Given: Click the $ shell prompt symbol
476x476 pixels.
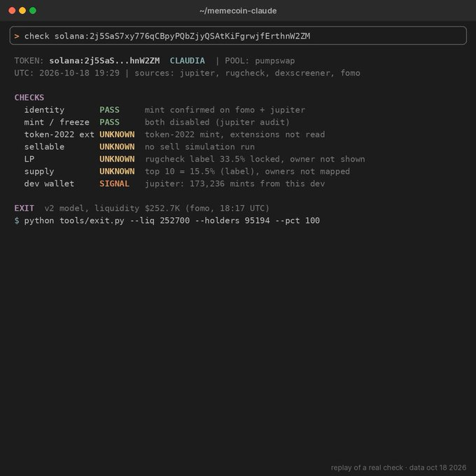Looking at the screenshot, I should point(17,220).
